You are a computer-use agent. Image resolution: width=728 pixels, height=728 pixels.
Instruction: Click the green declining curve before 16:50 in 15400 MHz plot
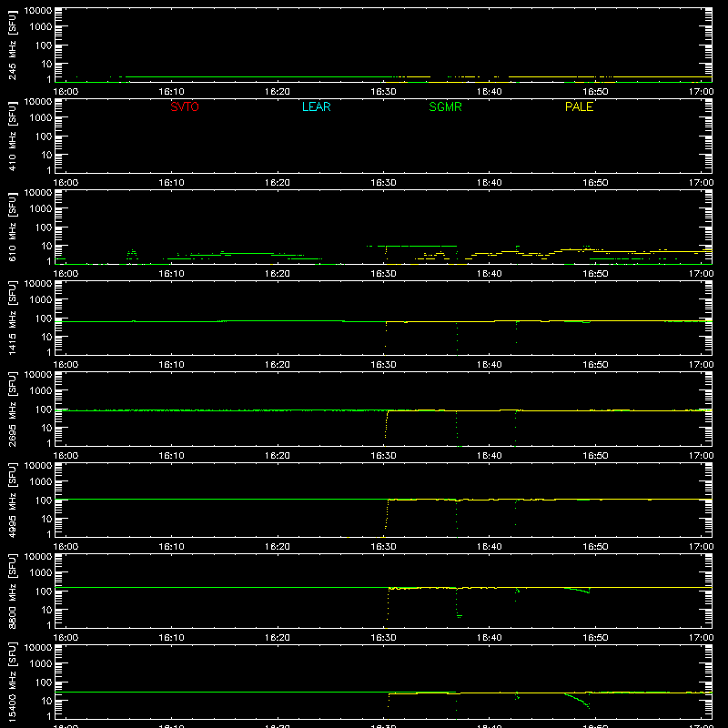click(578, 700)
